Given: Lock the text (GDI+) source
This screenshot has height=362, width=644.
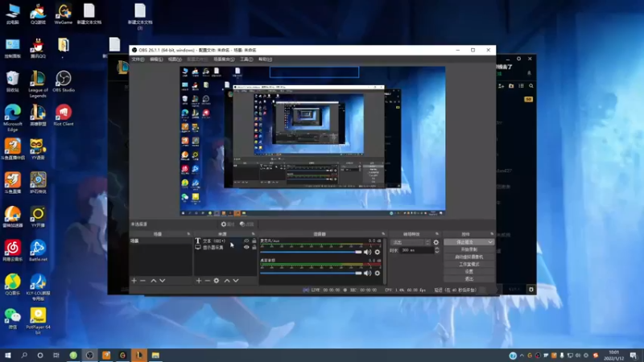Looking at the screenshot, I should coord(254,241).
